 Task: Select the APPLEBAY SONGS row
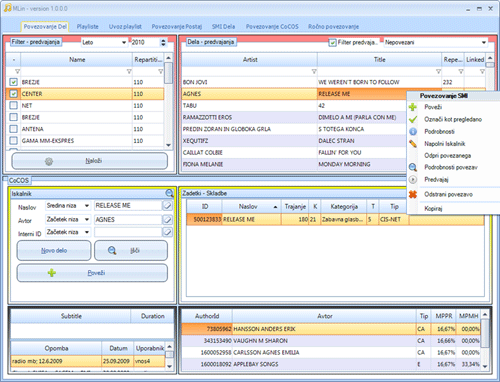(331, 364)
